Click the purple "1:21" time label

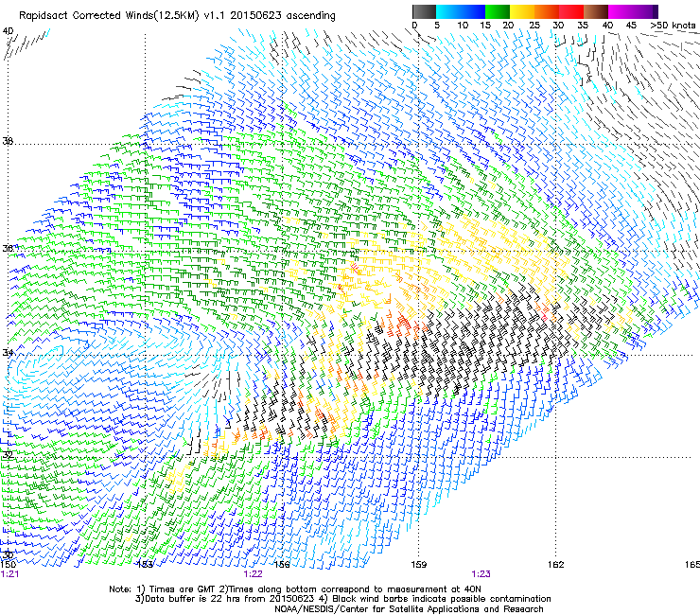(9, 574)
